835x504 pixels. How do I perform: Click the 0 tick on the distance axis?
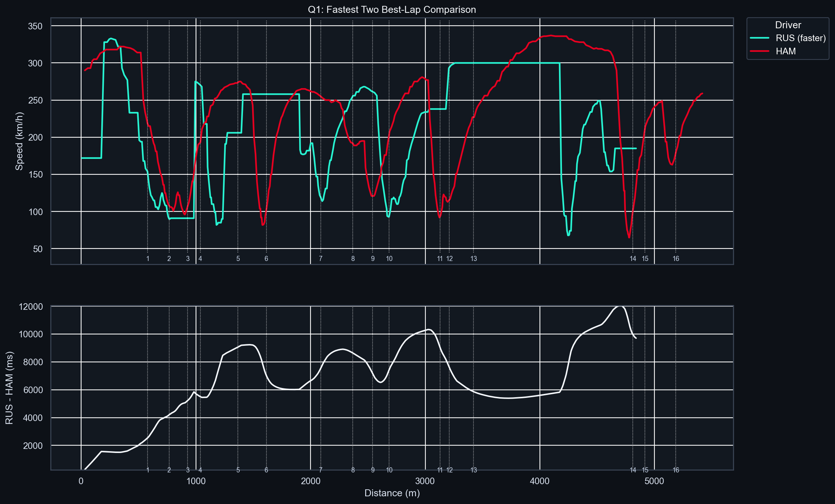tap(81, 481)
